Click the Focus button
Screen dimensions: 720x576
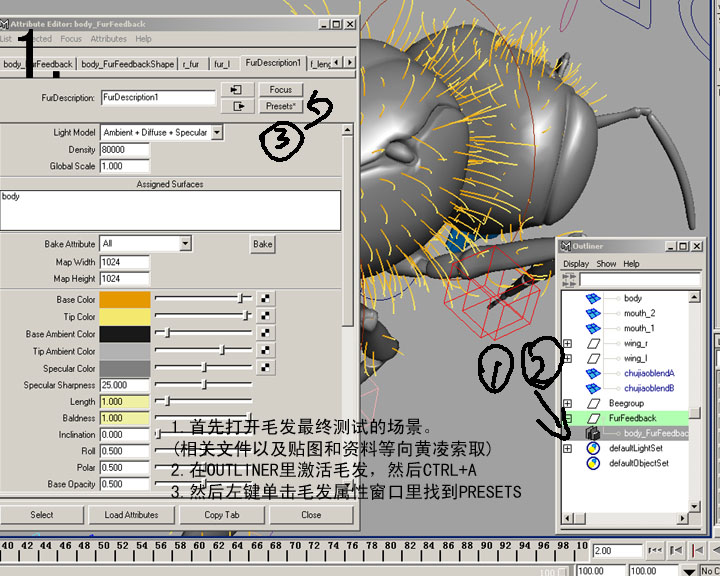pos(281,90)
